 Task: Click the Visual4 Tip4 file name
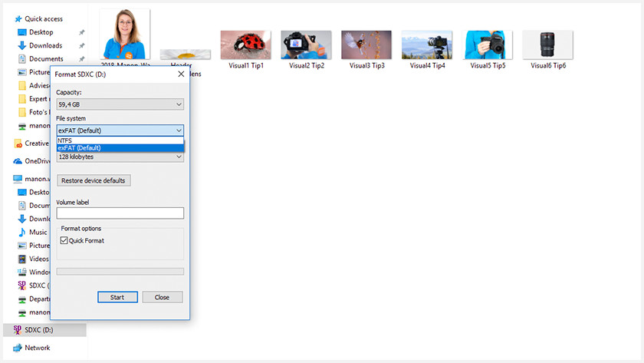click(x=427, y=65)
